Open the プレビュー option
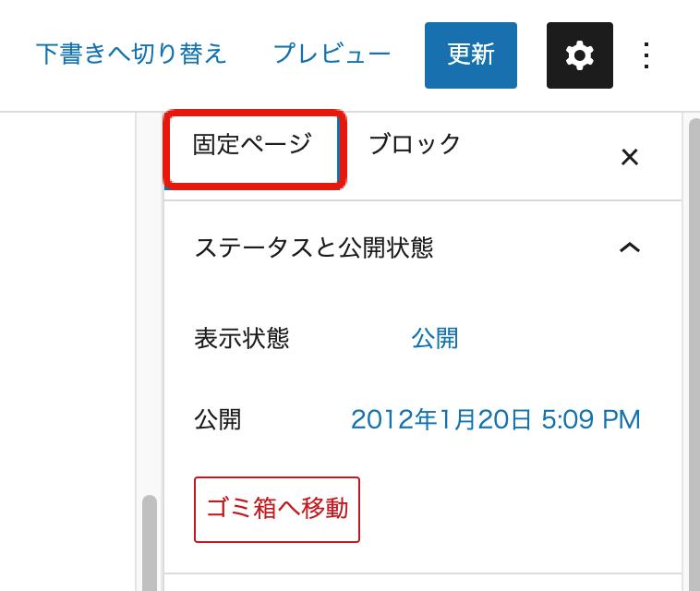This screenshot has height=591, width=700. point(332,54)
